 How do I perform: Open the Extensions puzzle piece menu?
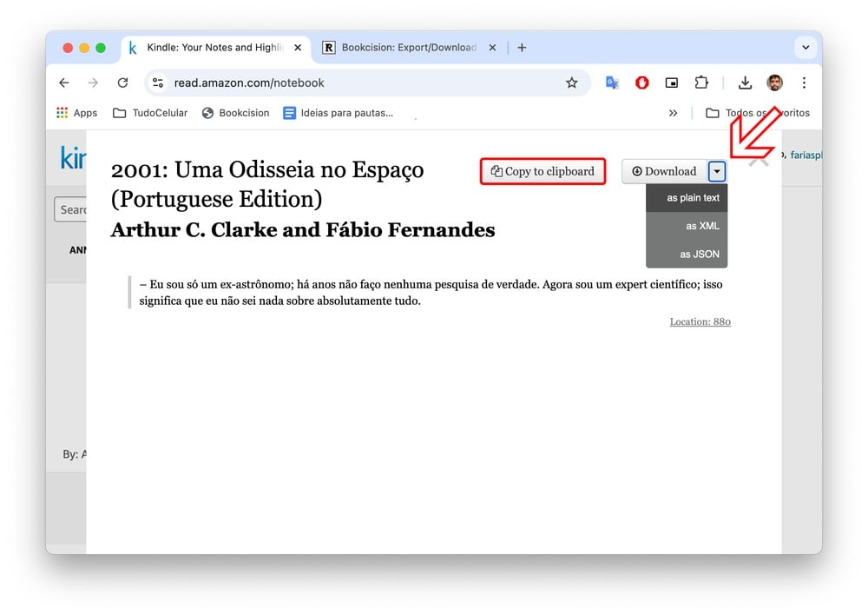pyautogui.click(x=701, y=83)
